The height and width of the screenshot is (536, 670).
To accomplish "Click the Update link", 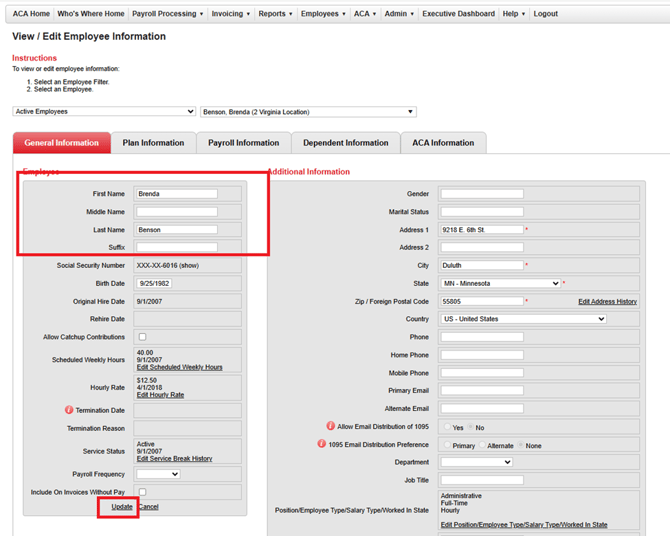I will (122, 507).
